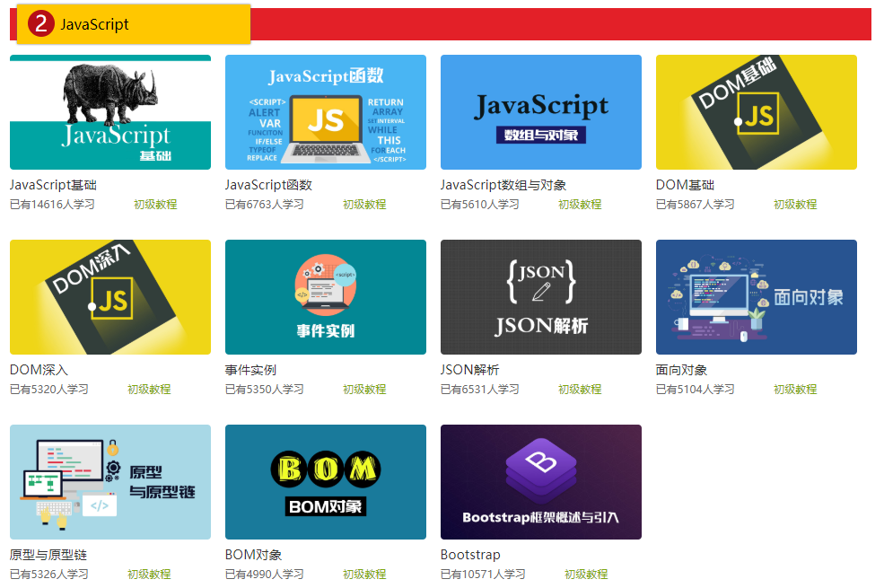Click 初级教程 label under JavaScript基础
The height and width of the screenshot is (588, 884).
[x=155, y=204]
